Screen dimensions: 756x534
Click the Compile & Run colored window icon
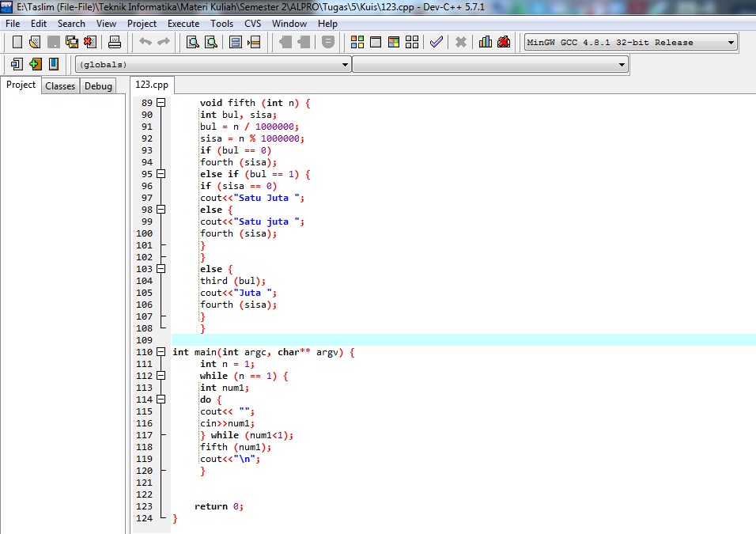(x=394, y=42)
